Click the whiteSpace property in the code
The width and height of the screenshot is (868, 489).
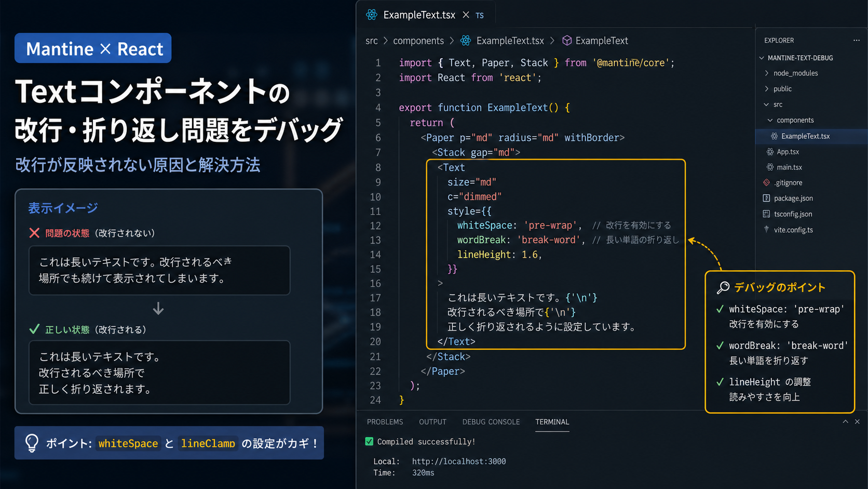(485, 225)
